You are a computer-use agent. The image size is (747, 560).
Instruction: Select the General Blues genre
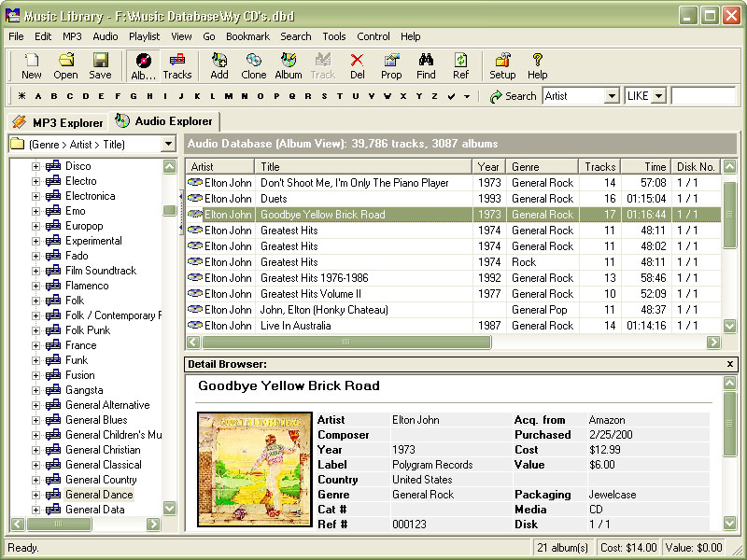click(96, 420)
